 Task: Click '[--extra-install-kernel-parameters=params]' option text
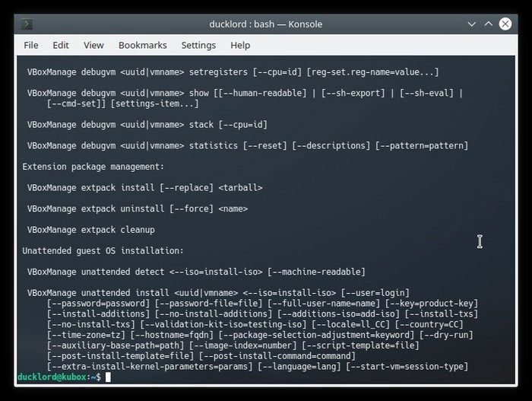point(150,367)
